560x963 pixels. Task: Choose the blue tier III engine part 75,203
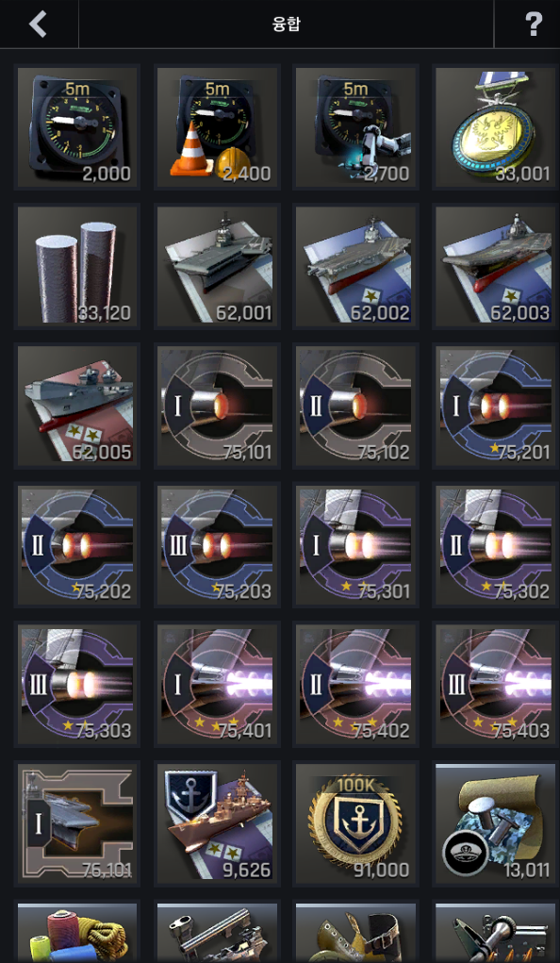[218, 545]
